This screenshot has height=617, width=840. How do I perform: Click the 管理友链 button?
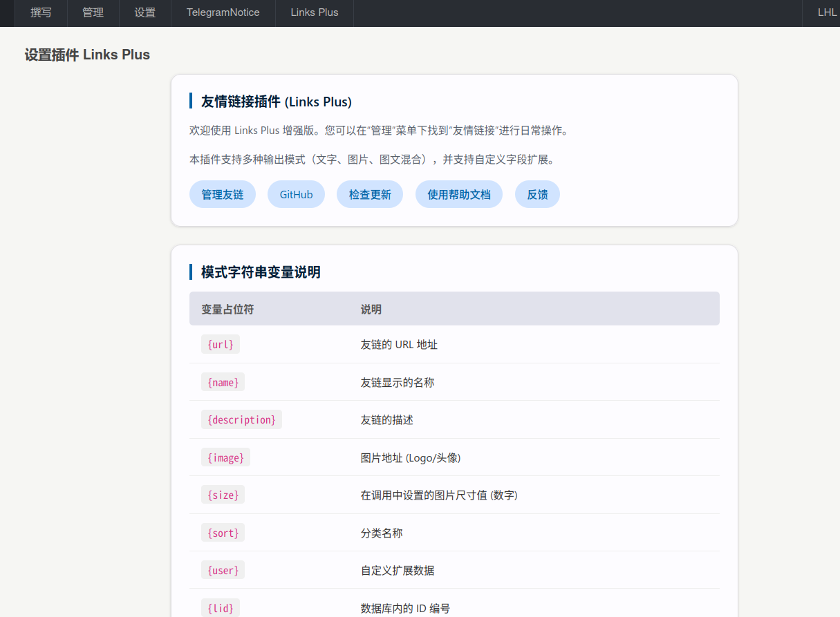pos(222,195)
